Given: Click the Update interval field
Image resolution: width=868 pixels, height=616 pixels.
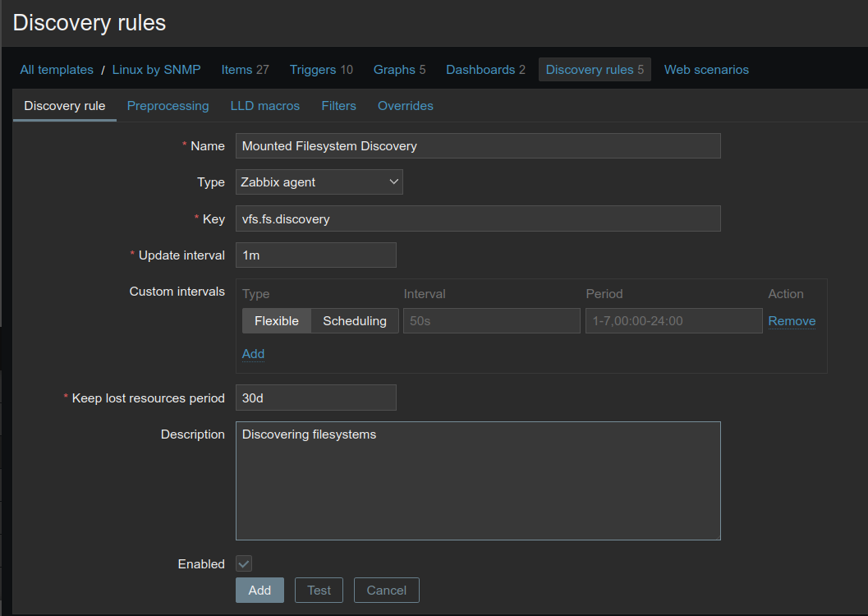Looking at the screenshot, I should point(316,255).
